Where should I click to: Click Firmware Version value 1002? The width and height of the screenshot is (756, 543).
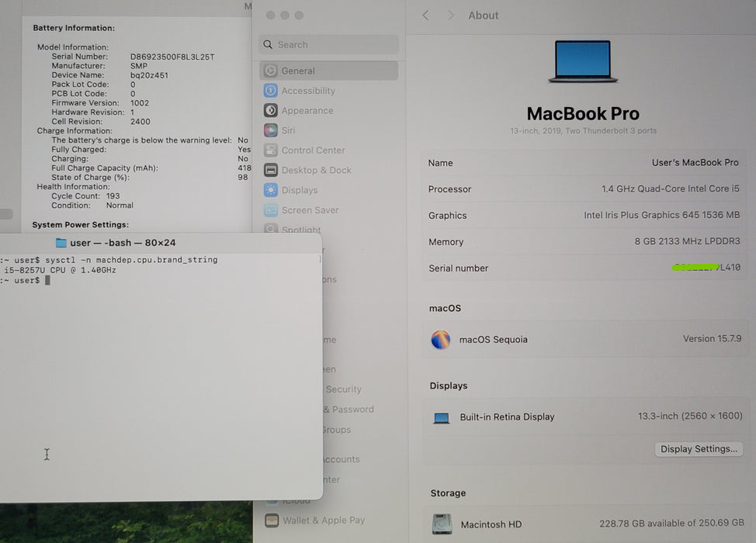click(x=140, y=103)
